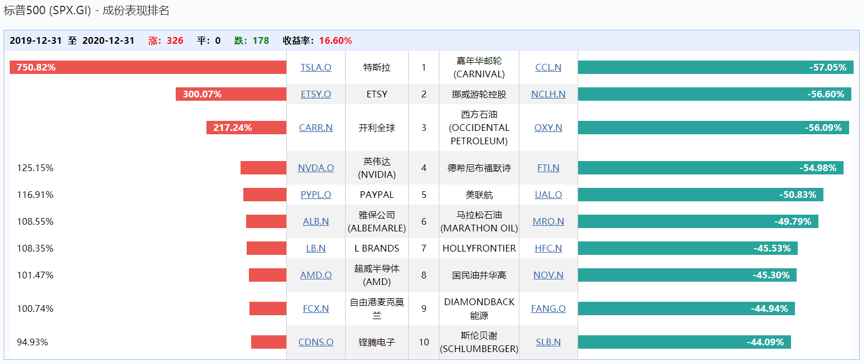
Task: Click the green -50.83% UAL bar
Action: point(701,194)
